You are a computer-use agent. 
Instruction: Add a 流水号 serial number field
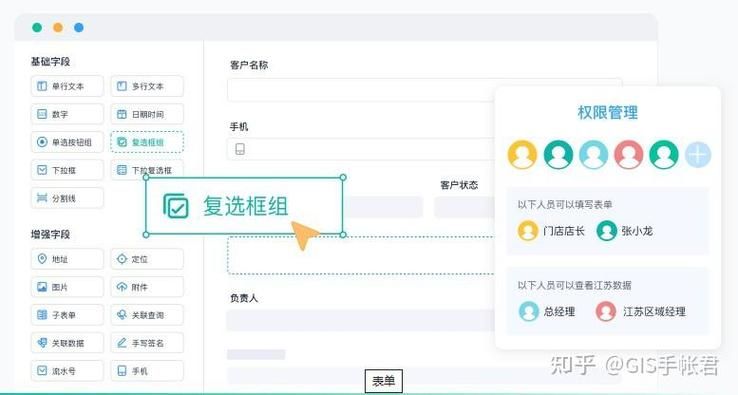coord(67,371)
